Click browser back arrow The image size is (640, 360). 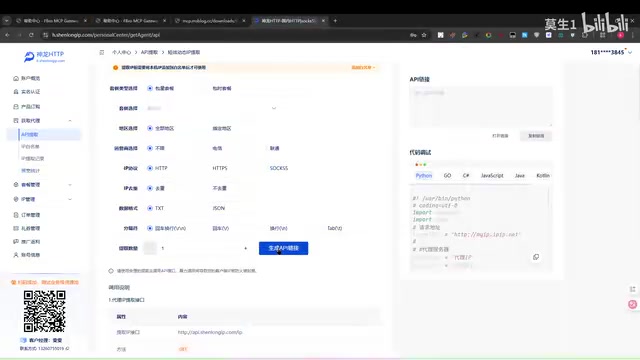[x=7, y=35]
